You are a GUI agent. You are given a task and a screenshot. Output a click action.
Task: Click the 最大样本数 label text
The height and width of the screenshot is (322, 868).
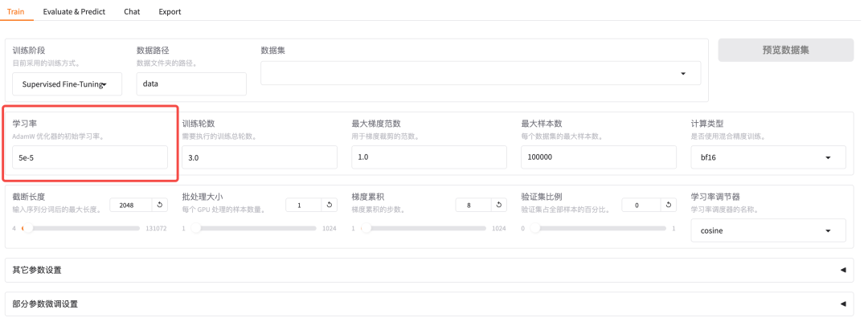(541, 124)
